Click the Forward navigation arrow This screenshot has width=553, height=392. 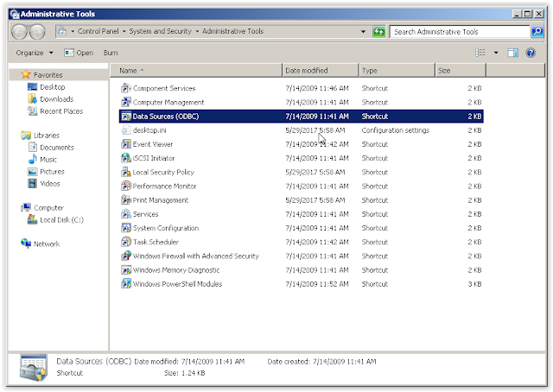[x=37, y=32]
